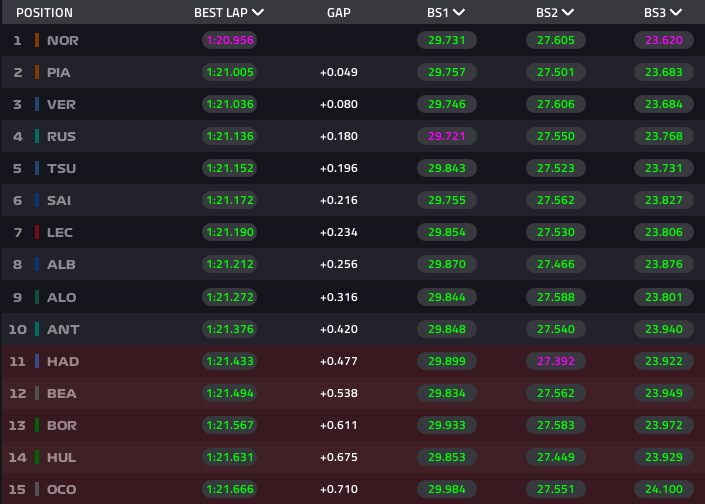The image size is (705, 504).
Task: Click NOR's purple best lap 1:20.956
Action: [230, 40]
